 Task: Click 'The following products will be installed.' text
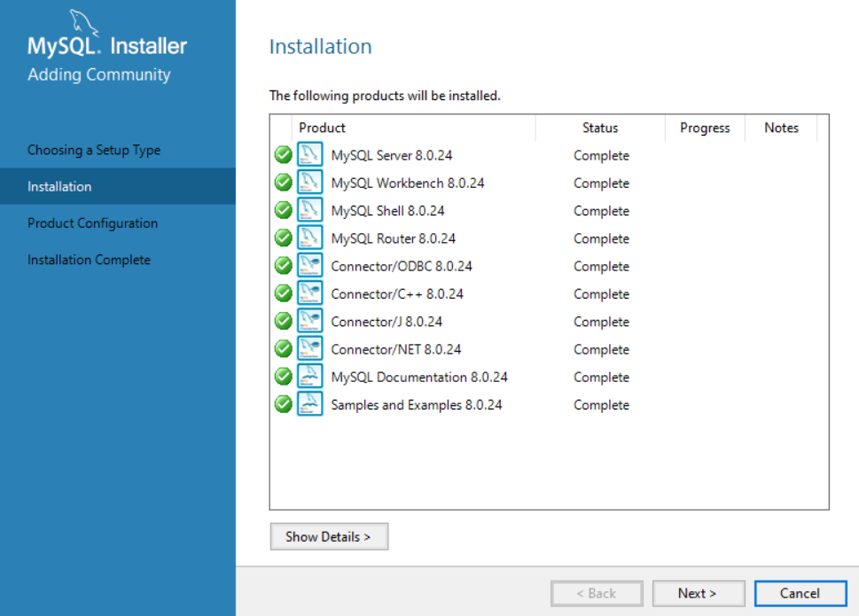coord(385,96)
